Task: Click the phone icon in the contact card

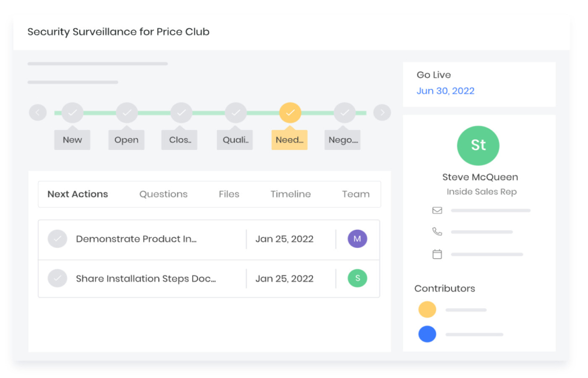Action: (437, 232)
